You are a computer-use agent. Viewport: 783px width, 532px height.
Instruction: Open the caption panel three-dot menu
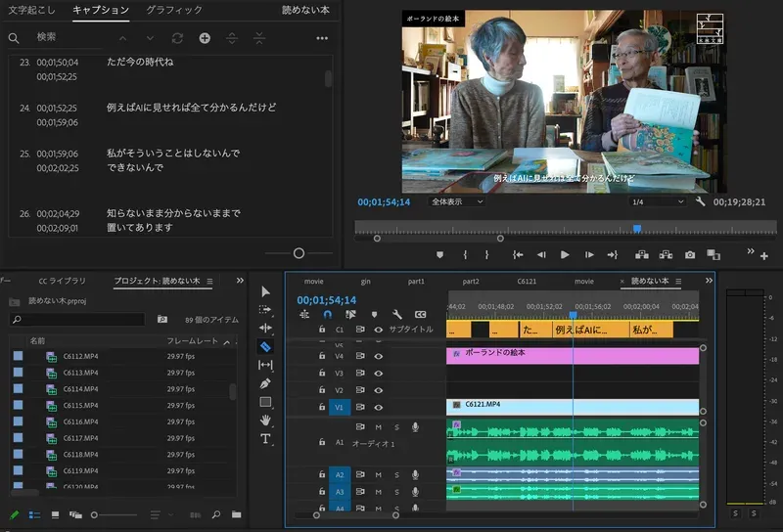pyautogui.click(x=322, y=38)
